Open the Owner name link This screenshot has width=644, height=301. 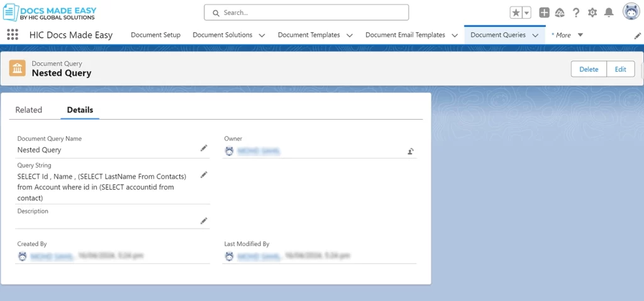pyautogui.click(x=258, y=151)
